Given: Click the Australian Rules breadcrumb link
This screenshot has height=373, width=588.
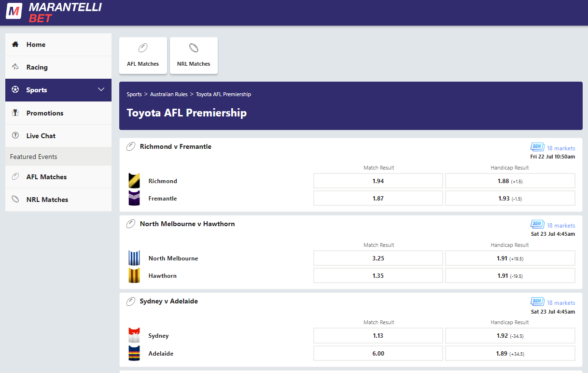Looking at the screenshot, I should 169,94.
